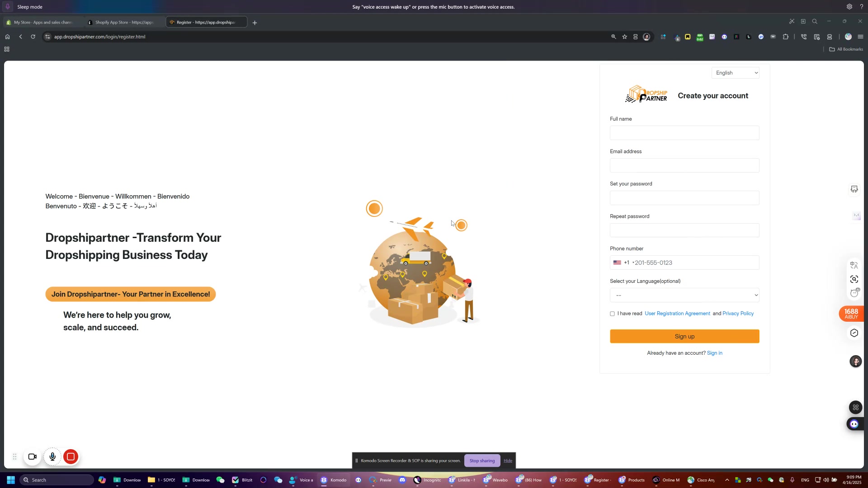
Task: Open the zoom magnifier in address bar
Action: click(613, 37)
